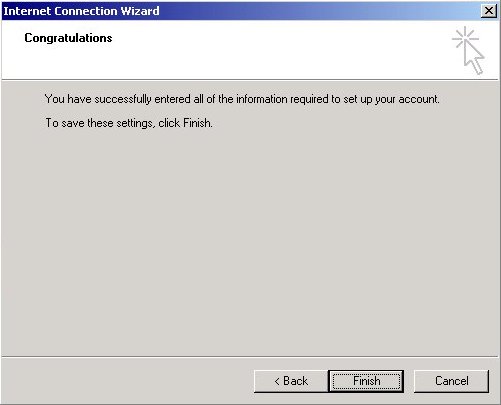This screenshot has height=405, width=501.
Task: Go back with the Back button
Action: pos(291,381)
